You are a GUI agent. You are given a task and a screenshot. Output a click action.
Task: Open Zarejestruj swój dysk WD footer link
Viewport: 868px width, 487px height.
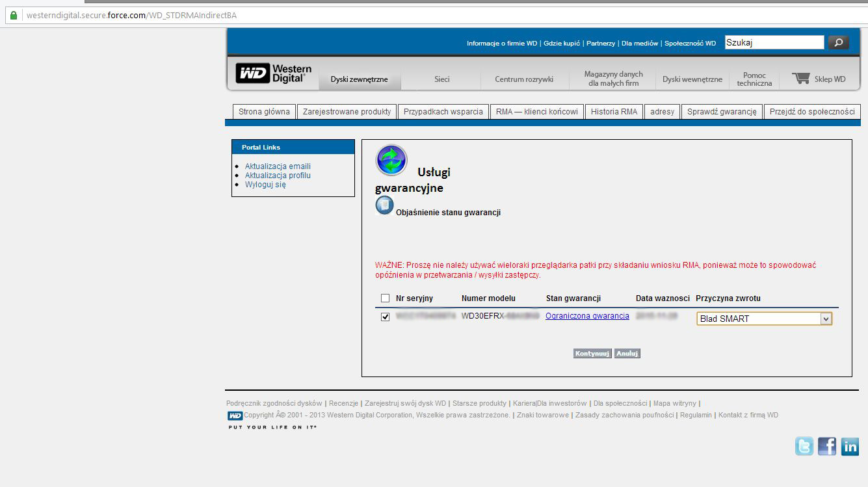click(x=406, y=404)
